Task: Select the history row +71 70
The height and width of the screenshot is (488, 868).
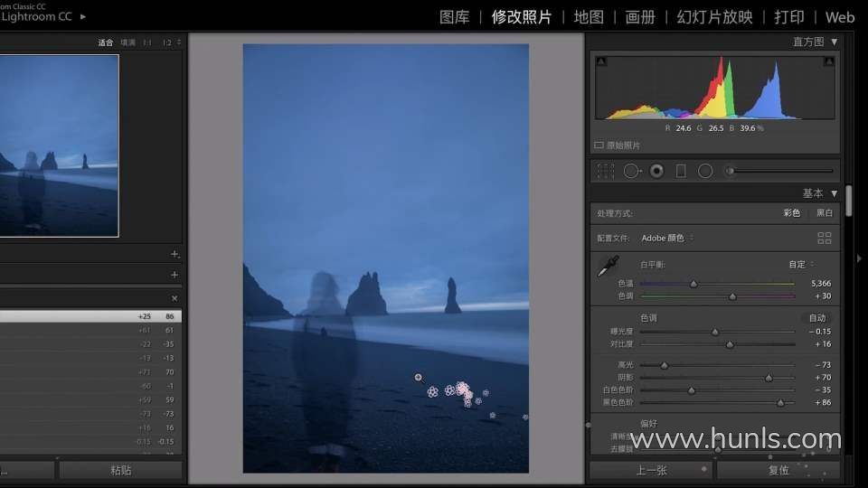Action: coord(90,372)
